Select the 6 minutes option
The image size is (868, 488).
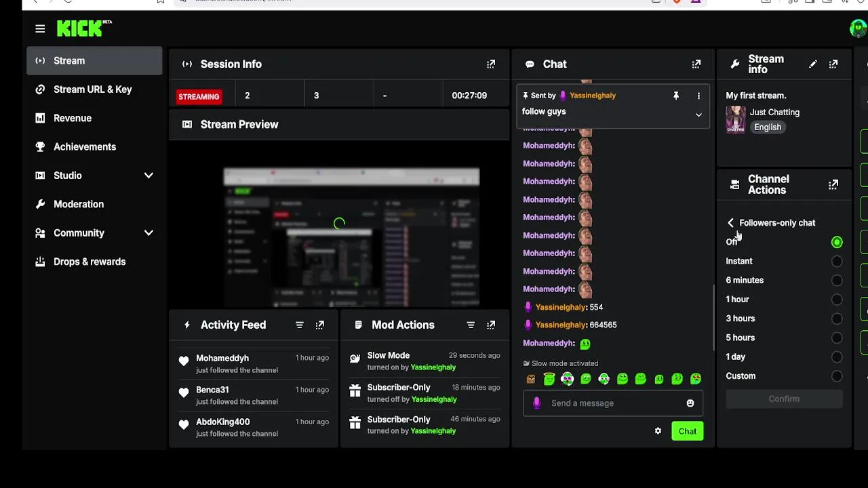[837, 280]
